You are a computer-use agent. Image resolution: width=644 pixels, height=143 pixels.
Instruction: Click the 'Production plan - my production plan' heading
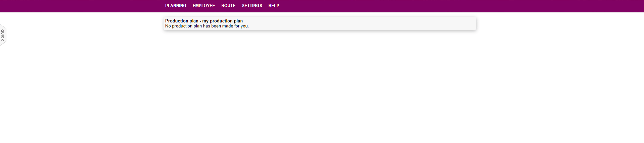(x=204, y=21)
